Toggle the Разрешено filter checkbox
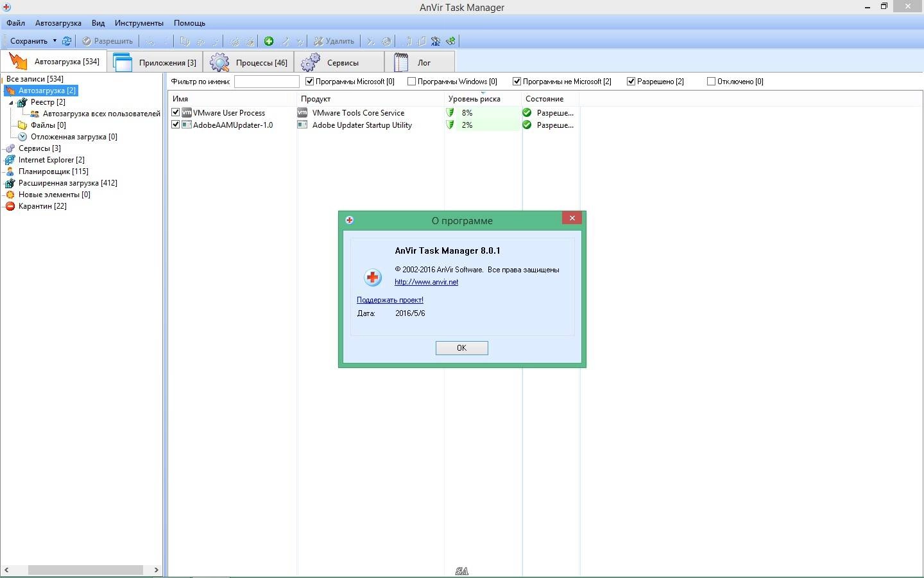 coord(631,82)
